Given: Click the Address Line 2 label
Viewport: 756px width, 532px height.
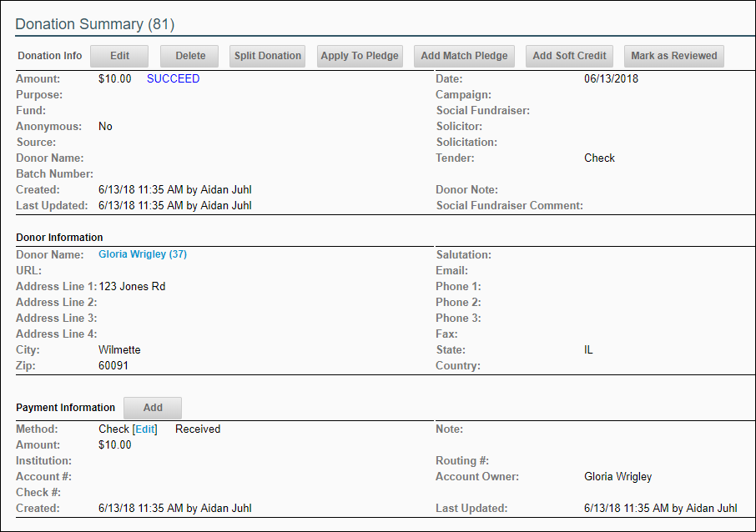Looking at the screenshot, I should 57,303.
